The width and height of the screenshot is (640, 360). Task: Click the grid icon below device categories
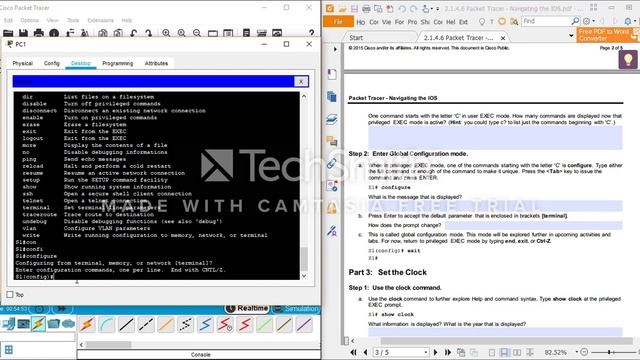pos(9,349)
